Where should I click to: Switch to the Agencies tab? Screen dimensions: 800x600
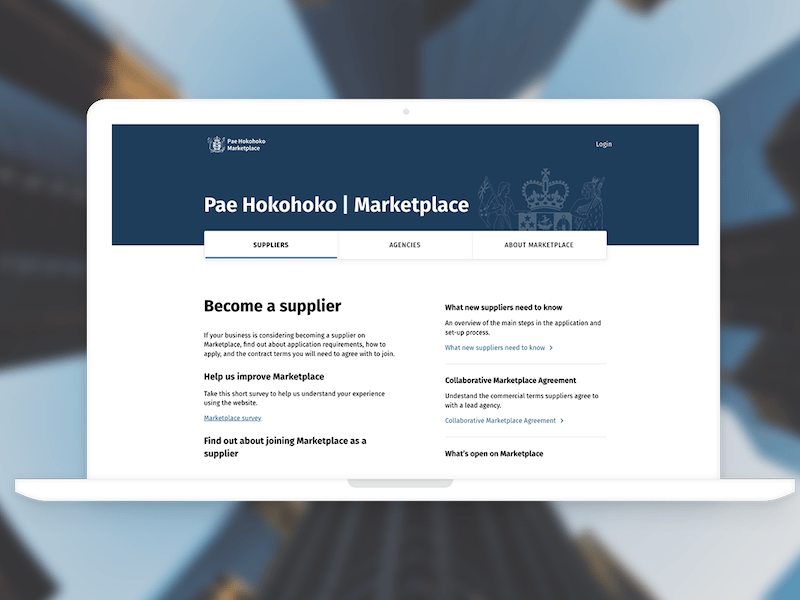[x=405, y=245]
